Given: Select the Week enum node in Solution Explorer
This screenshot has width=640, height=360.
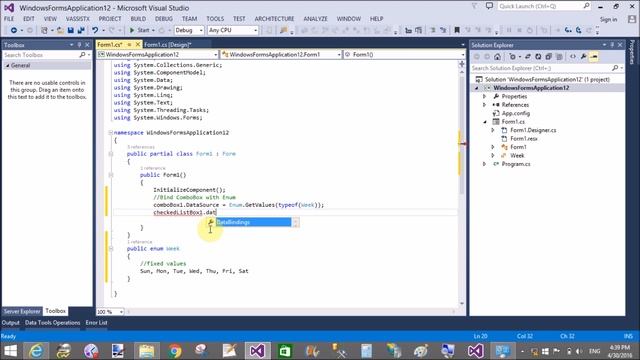Looking at the screenshot, I should (x=517, y=156).
